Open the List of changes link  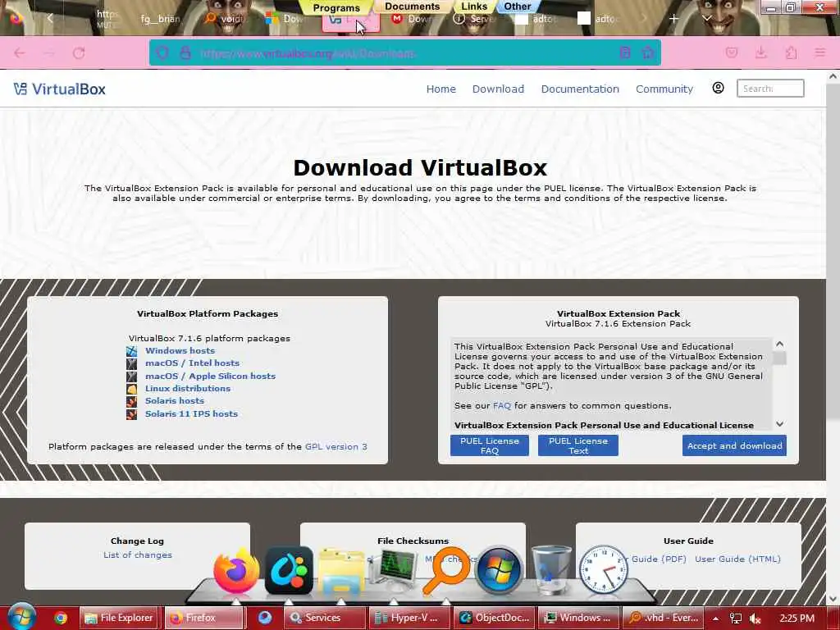click(x=138, y=555)
